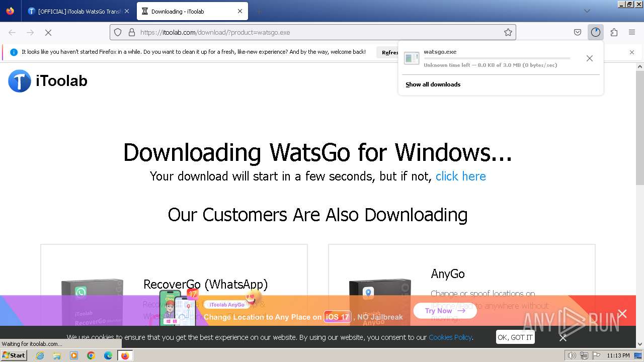
Task: Go back to the previous page
Action: click(12, 32)
